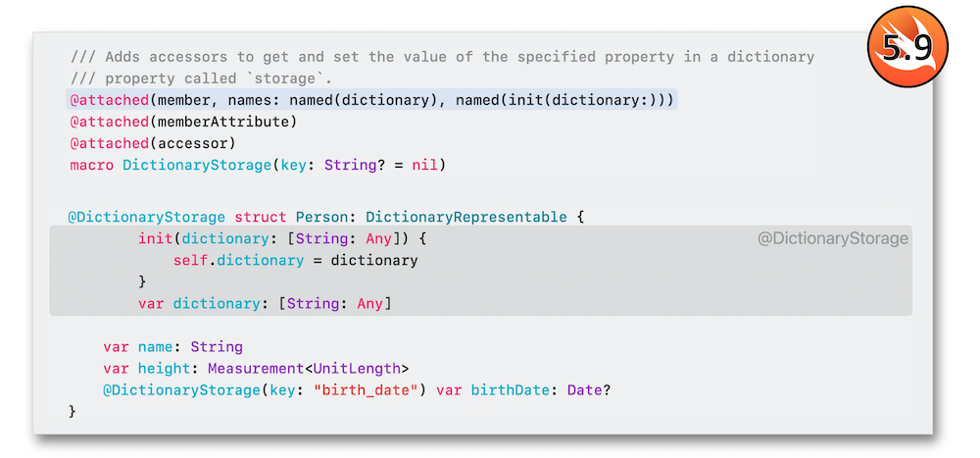Click the Date? type annotation
Image resolution: width=980 pixels, height=458 pixels.
[589, 390]
